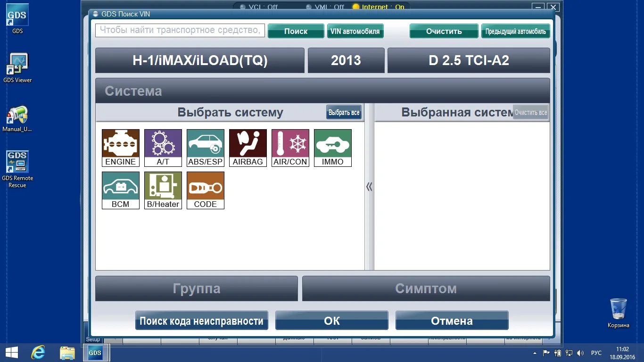The height and width of the screenshot is (362, 644).
Task: Click the Setup tab in GDS window
Action: coord(93,339)
